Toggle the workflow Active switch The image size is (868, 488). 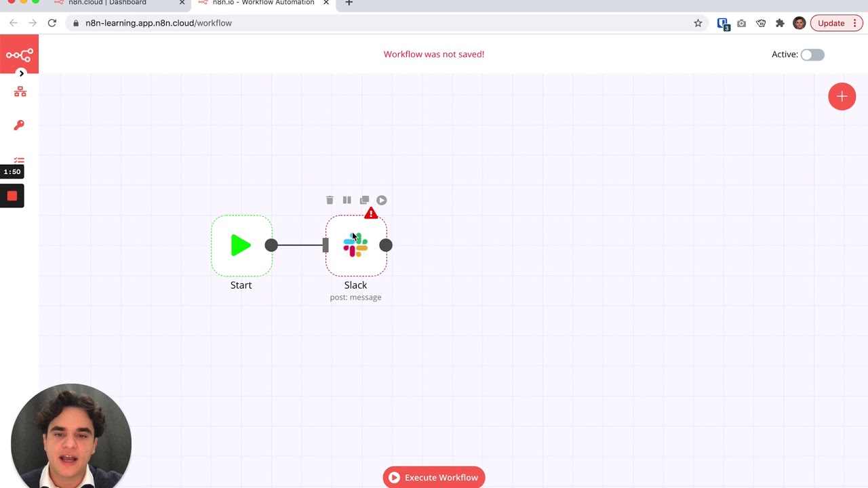coord(812,54)
